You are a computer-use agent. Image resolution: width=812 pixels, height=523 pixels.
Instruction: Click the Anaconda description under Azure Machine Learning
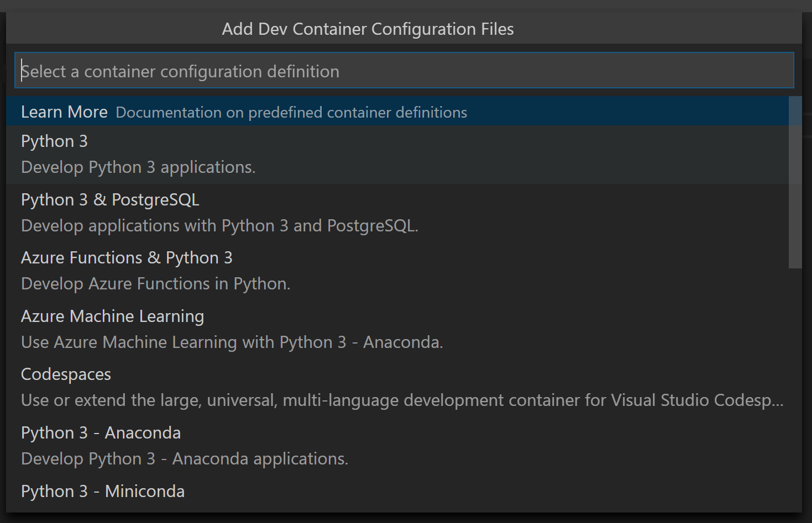point(232,342)
